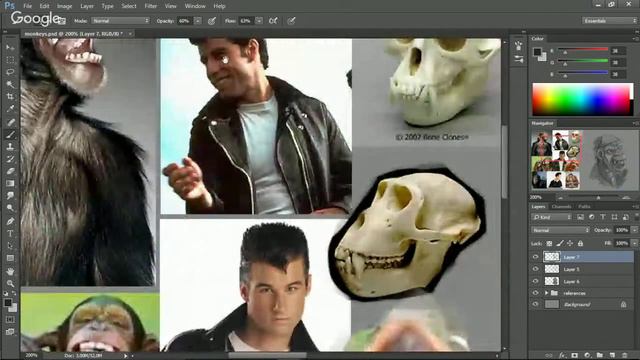Open layer Fill dropdown arrow
This screenshot has height=360, width=640.
point(634,243)
